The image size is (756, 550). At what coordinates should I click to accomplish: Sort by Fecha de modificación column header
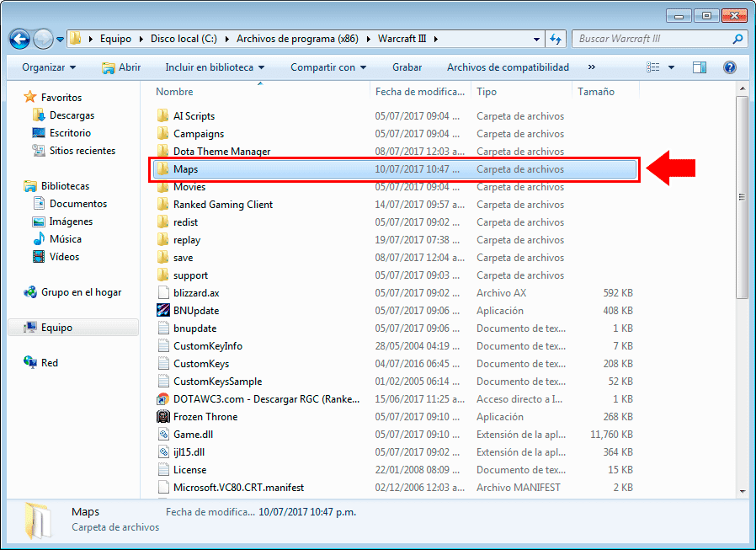pos(420,92)
